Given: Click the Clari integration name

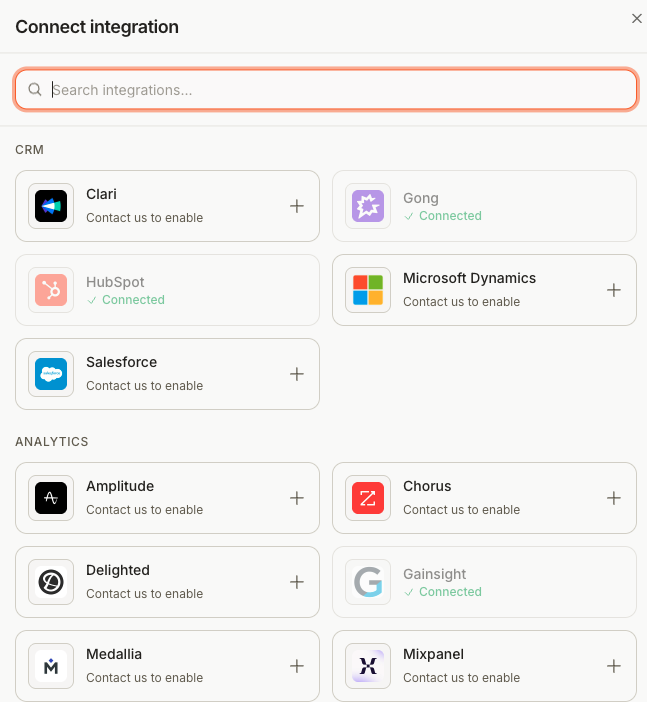Looking at the screenshot, I should pyautogui.click(x=101, y=194).
